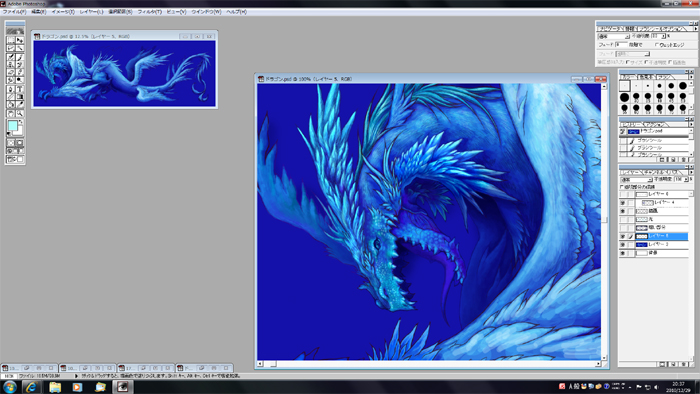The image size is (700, 394).
Task: Open the History palette menu arrow
Action: pyautogui.click(x=692, y=124)
